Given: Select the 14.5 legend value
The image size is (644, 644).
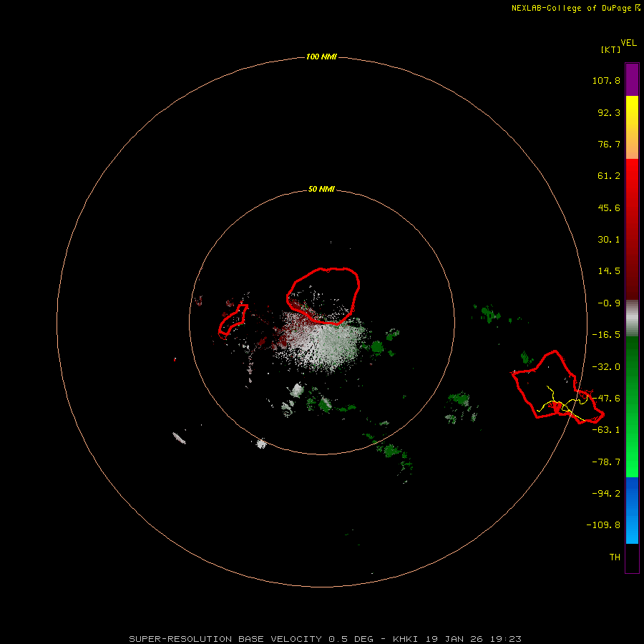Looking at the screenshot, I should point(608,271).
